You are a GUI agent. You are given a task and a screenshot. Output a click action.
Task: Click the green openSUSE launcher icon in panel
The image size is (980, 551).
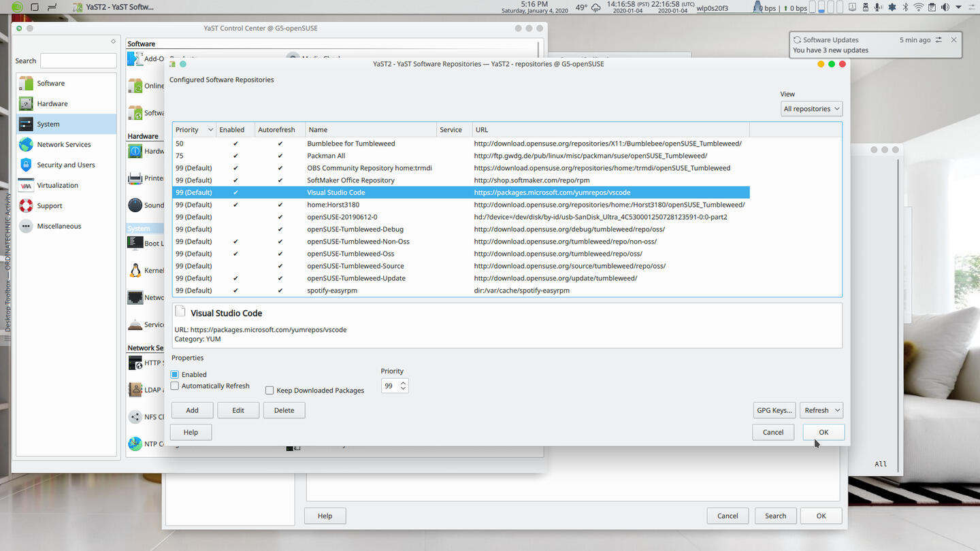18,7
